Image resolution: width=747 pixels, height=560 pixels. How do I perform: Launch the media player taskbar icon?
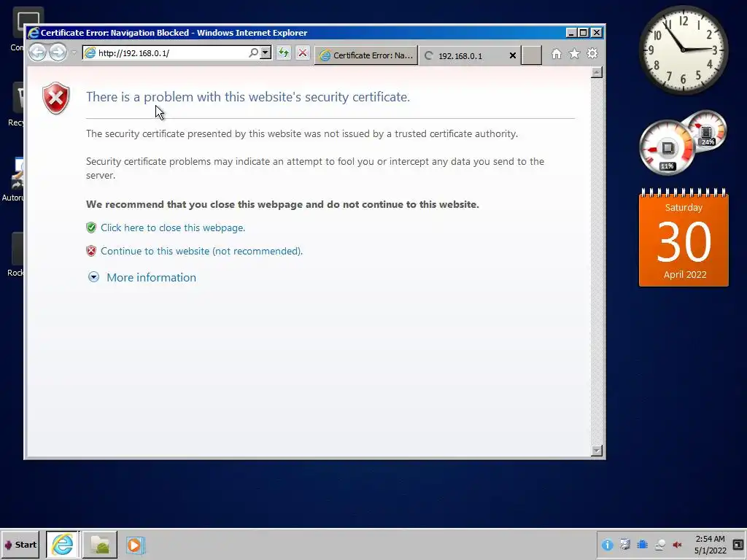click(x=135, y=545)
